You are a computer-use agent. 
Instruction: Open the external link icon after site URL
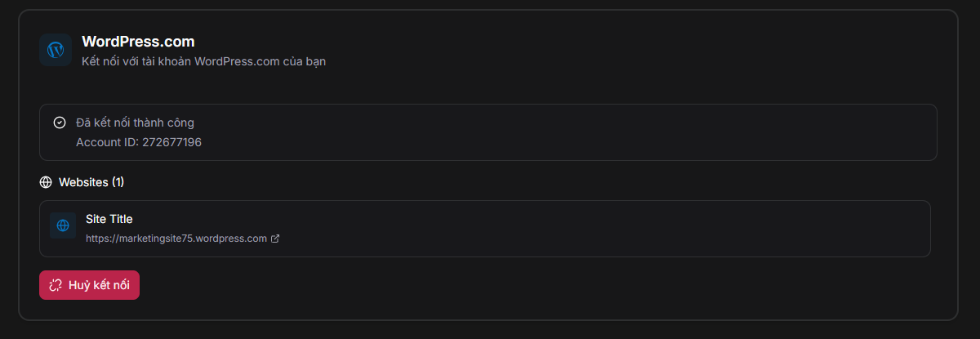[275, 239]
